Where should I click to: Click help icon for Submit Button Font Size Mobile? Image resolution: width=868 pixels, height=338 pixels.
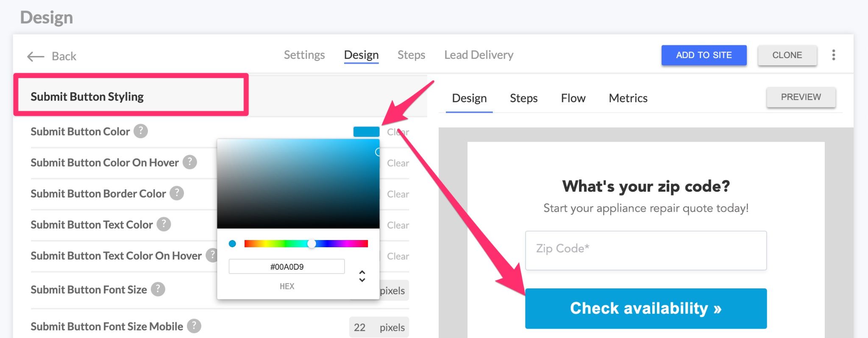194,326
